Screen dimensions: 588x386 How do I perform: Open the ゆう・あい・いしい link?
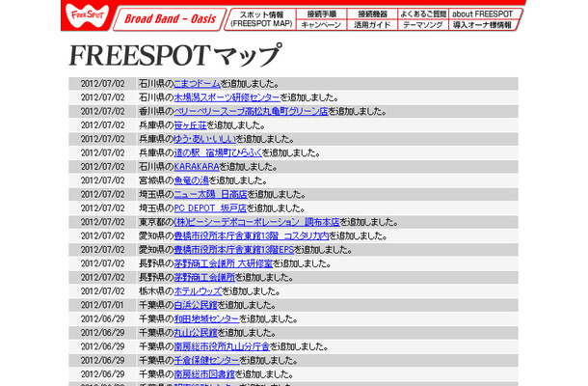point(204,139)
